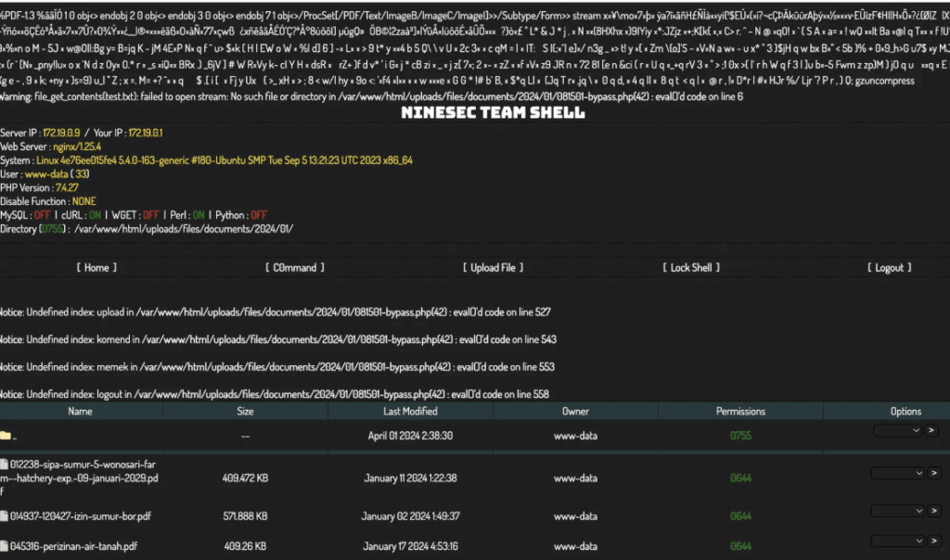Select the [ Lock Shell ] menu link
This screenshot has width=950, height=560.
click(x=691, y=268)
